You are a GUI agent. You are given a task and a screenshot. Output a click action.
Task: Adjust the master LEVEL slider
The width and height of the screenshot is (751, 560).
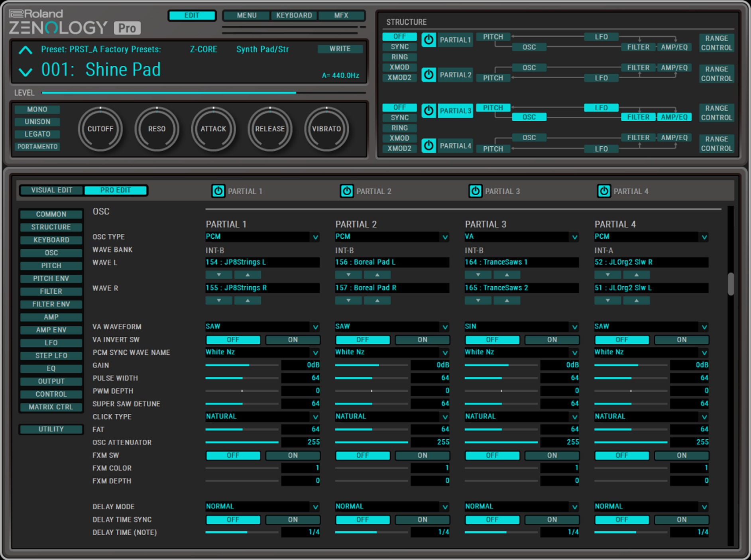point(204,93)
